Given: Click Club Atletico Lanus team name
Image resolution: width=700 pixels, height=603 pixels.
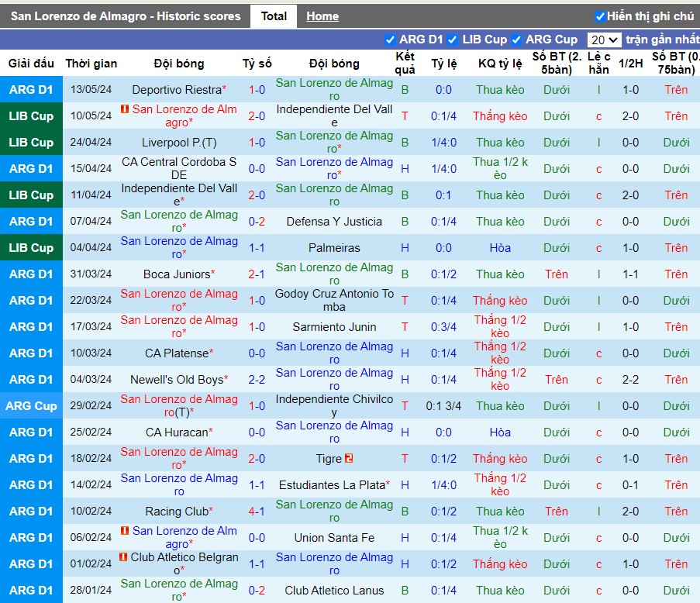Looking at the screenshot, I should point(334,590).
